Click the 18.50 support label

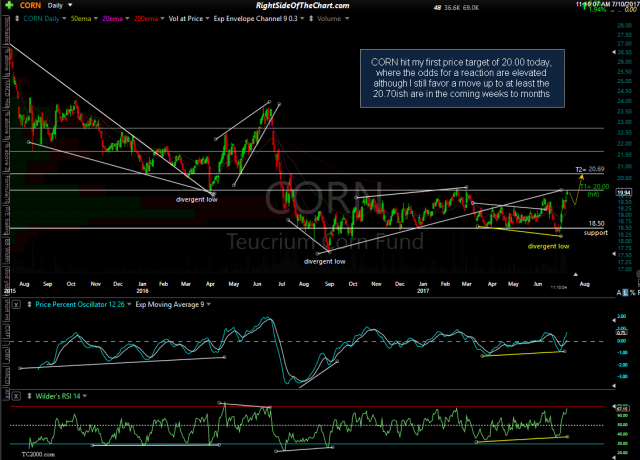click(596, 224)
